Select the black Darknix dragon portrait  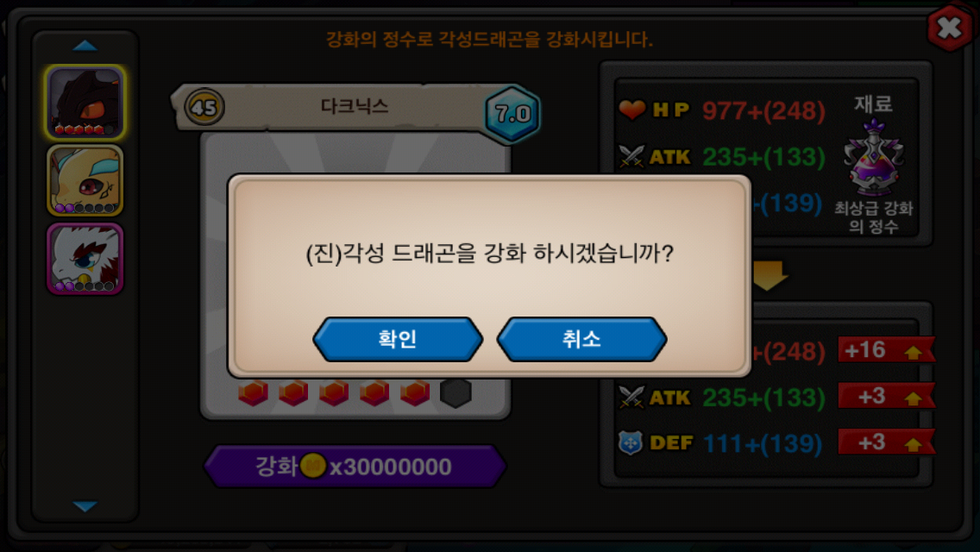85,103
